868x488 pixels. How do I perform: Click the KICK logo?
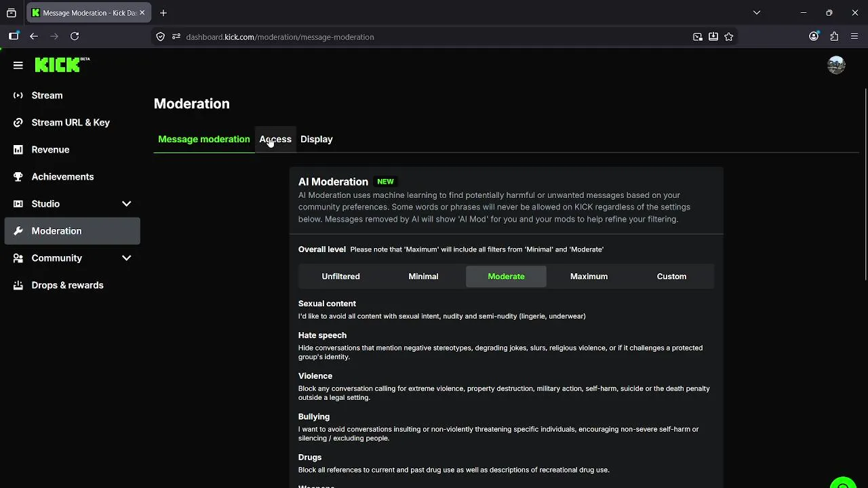tap(58, 65)
